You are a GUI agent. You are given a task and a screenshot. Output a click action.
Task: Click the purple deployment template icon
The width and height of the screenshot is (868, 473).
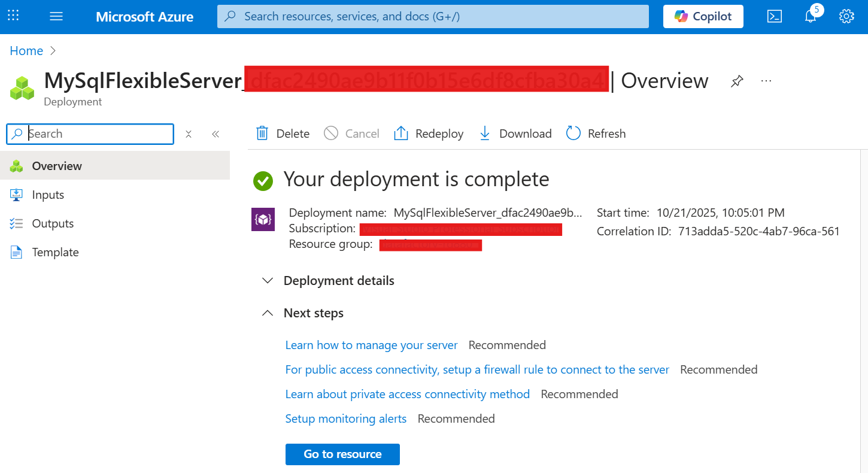pyautogui.click(x=263, y=220)
